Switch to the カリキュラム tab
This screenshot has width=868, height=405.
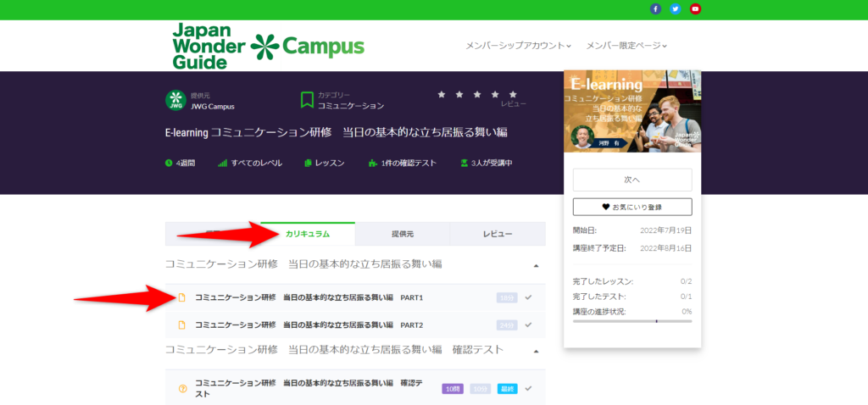point(308,234)
